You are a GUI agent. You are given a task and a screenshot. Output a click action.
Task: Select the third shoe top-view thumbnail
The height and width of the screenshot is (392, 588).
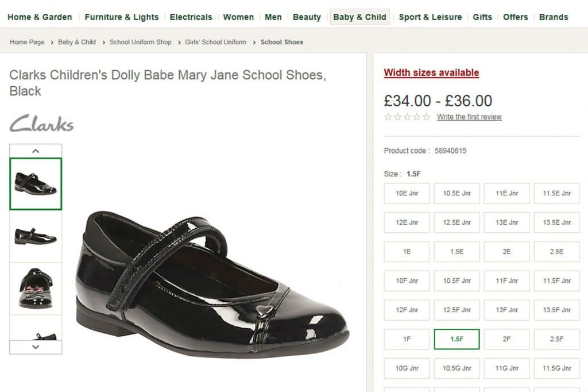coord(36,287)
